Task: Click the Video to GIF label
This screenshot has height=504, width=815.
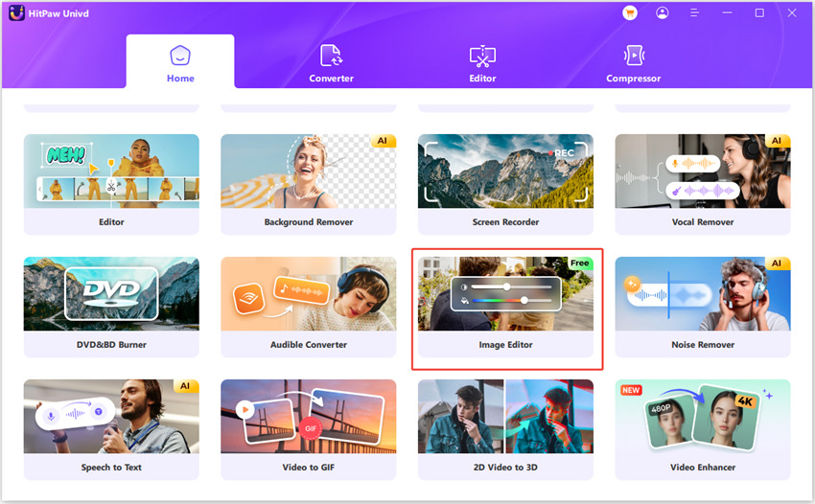Action: tap(308, 467)
